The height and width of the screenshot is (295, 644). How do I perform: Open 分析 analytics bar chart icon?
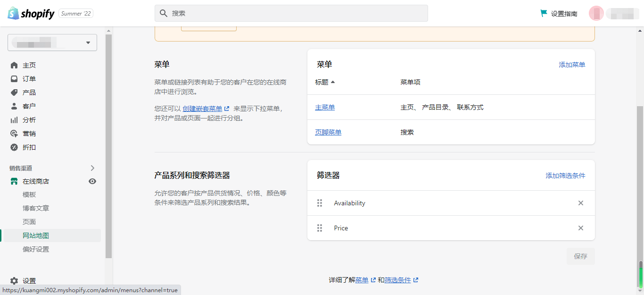[14, 120]
